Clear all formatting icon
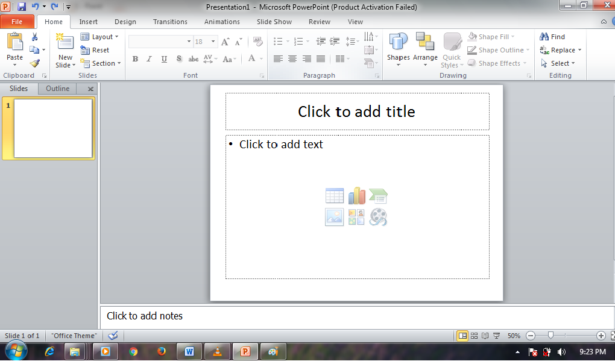 point(257,41)
